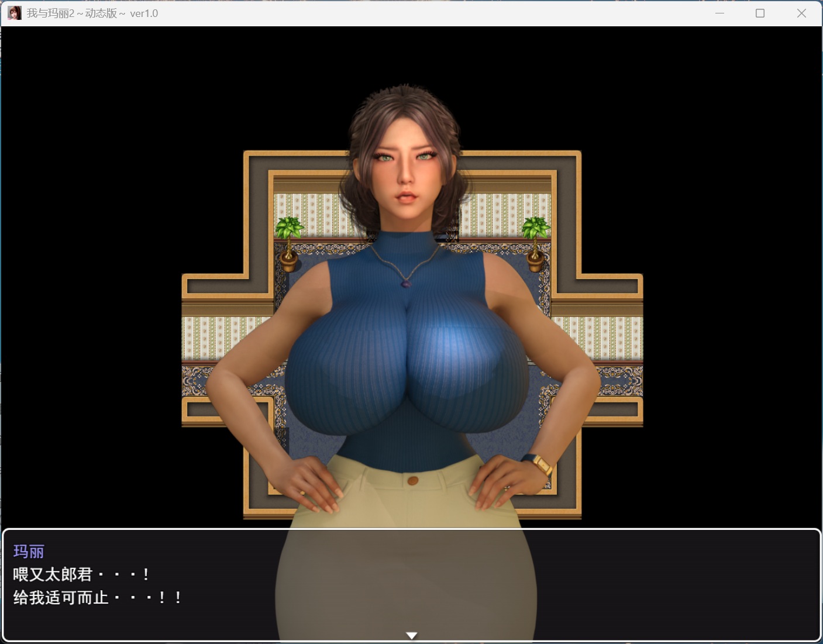Click the striped wallpaper on right wing
The image size is (823, 644).
tap(602, 338)
